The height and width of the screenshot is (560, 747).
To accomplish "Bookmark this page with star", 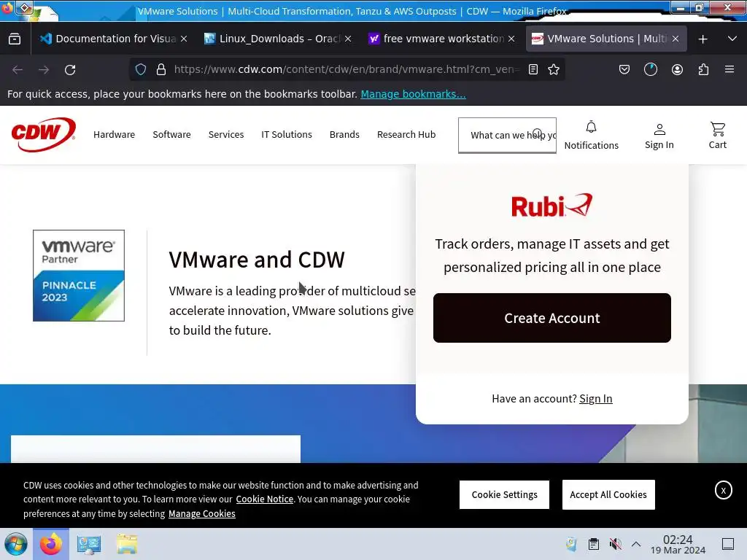I will (x=554, y=69).
